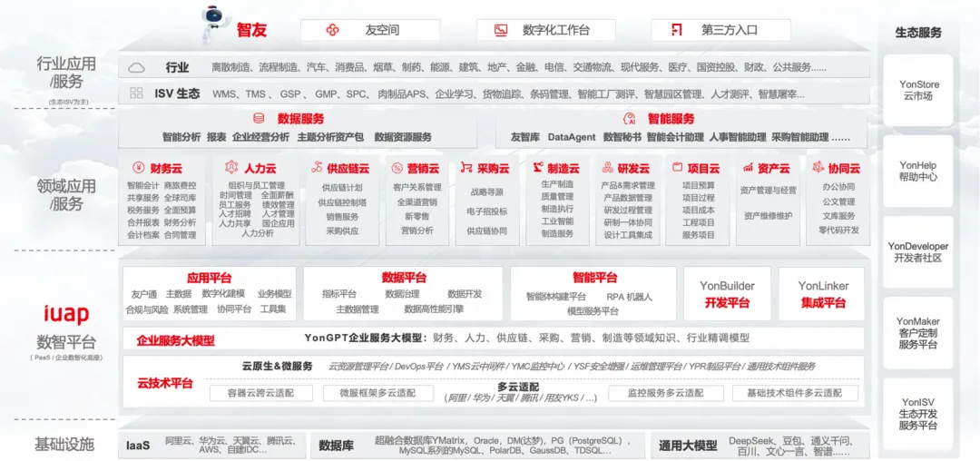The image size is (980, 461).
Task: Click the 采购云 cart icon
Action: [x=466, y=168]
